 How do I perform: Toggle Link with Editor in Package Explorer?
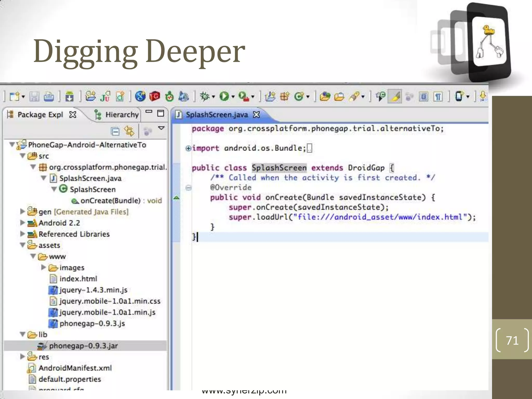pyautogui.click(x=129, y=131)
